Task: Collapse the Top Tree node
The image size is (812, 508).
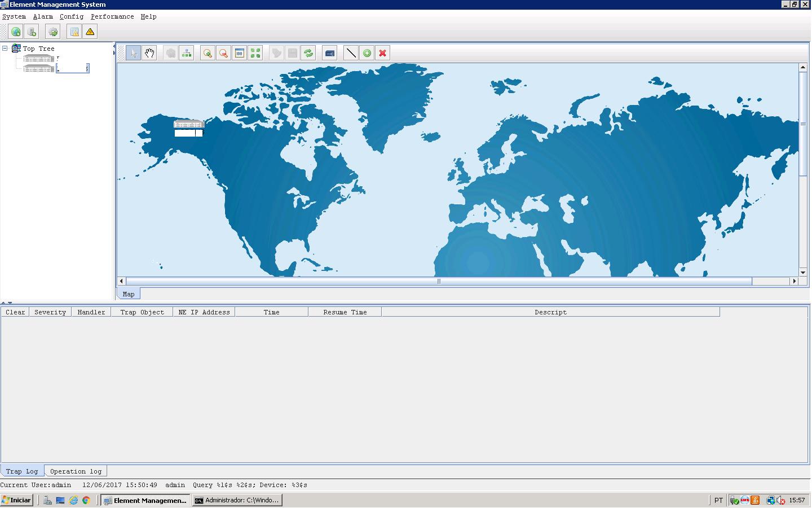Action: tap(5, 49)
